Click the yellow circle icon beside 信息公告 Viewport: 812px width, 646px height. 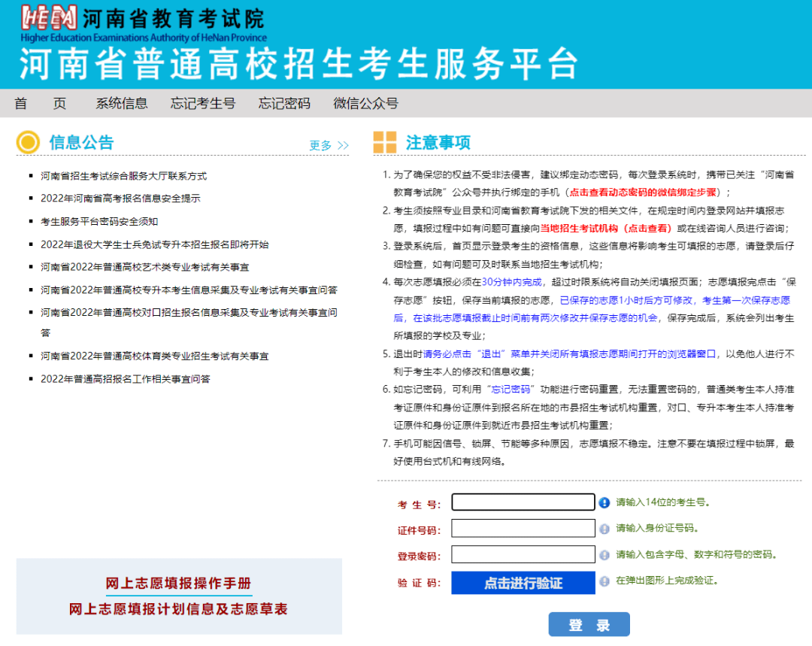(28, 142)
